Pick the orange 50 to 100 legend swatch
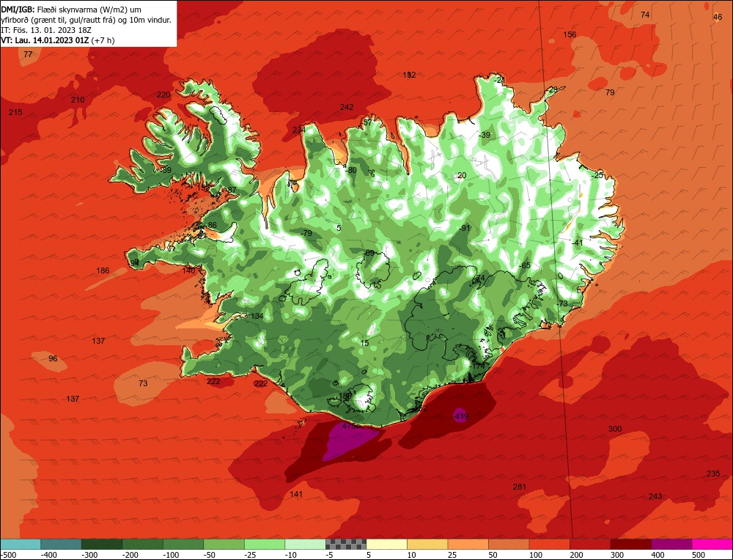The height and width of the screenshot is (560, 733). tap(509, 544)
